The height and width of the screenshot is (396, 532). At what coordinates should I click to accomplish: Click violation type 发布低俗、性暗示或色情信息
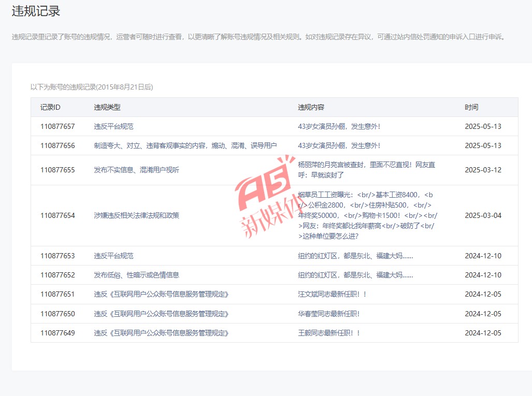tap(136, 275)
